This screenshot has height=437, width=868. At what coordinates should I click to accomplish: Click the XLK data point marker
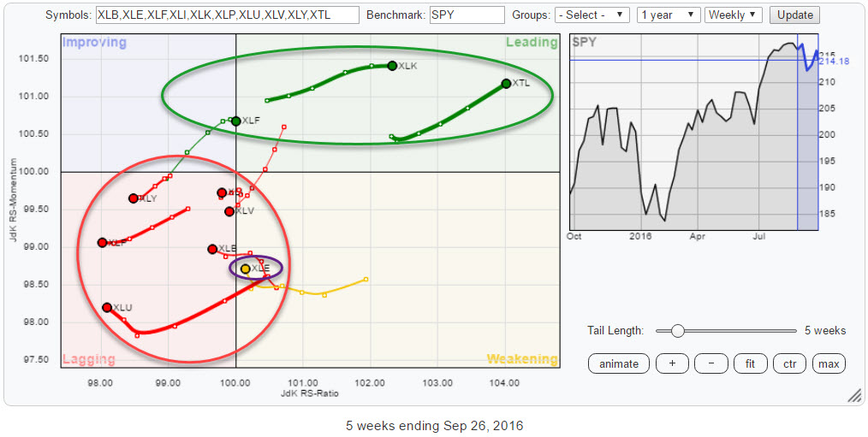392,66
